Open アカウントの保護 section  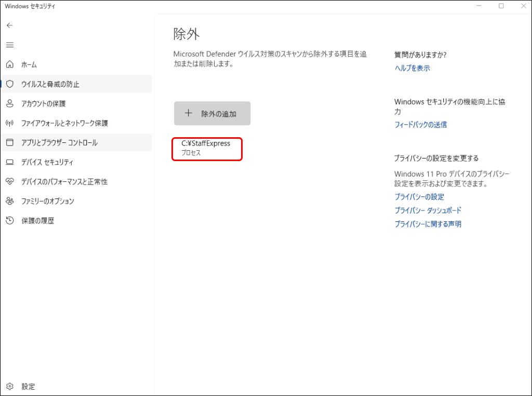point(77,103)
